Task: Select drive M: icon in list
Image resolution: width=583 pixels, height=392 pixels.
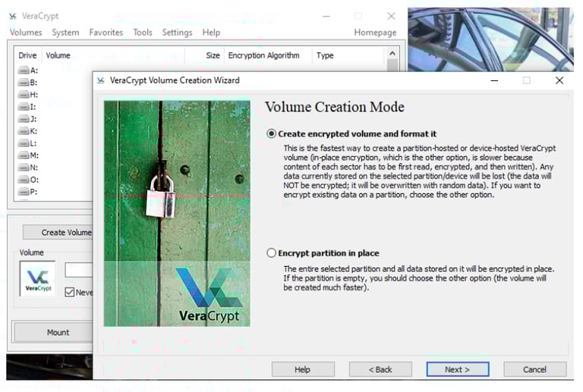Action: coord(24,155)
